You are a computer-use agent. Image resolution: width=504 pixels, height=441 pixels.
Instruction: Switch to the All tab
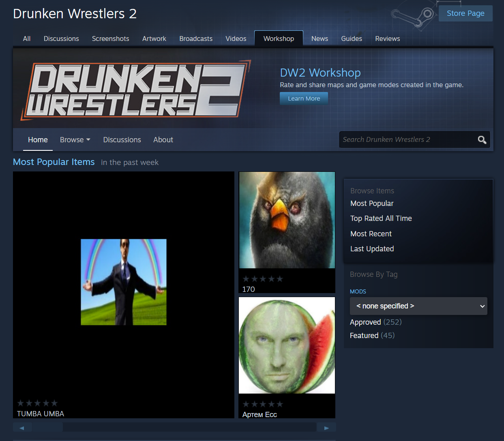click(27, 39)
